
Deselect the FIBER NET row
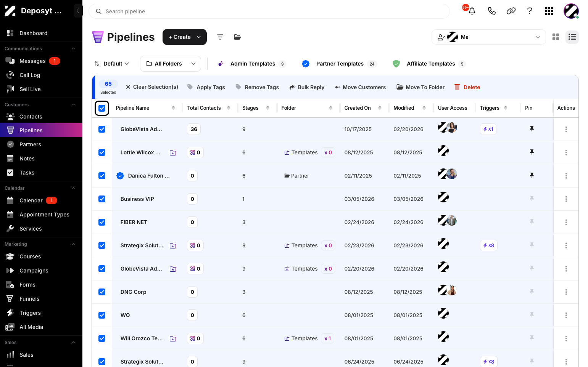point(102,222)
